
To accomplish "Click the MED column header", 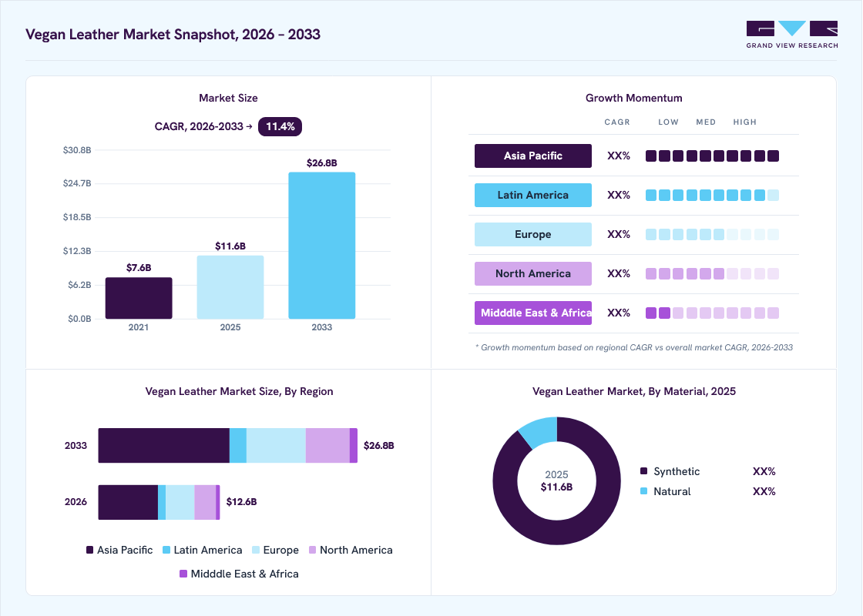I will (706, 122).
